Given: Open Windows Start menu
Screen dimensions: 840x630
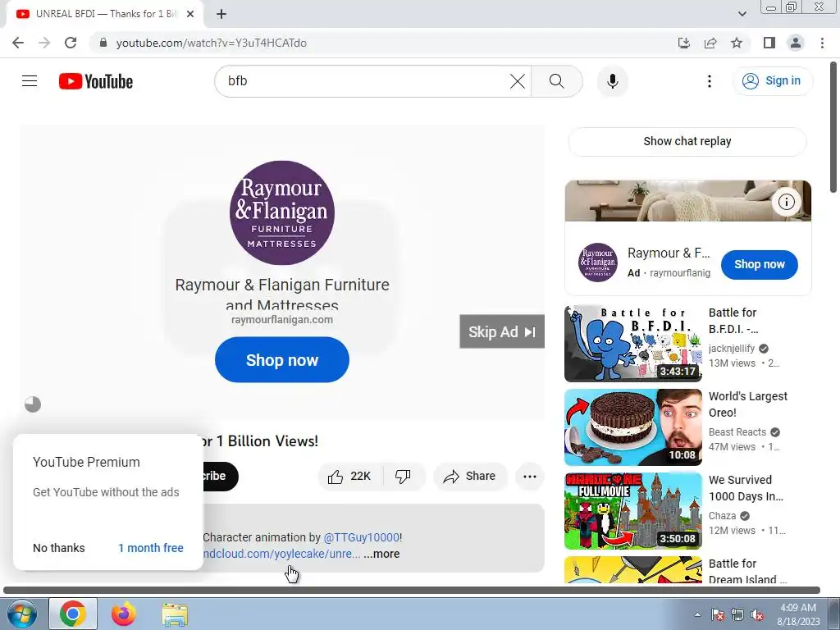Looking at the screenshot, I should (x=21, y=614).
